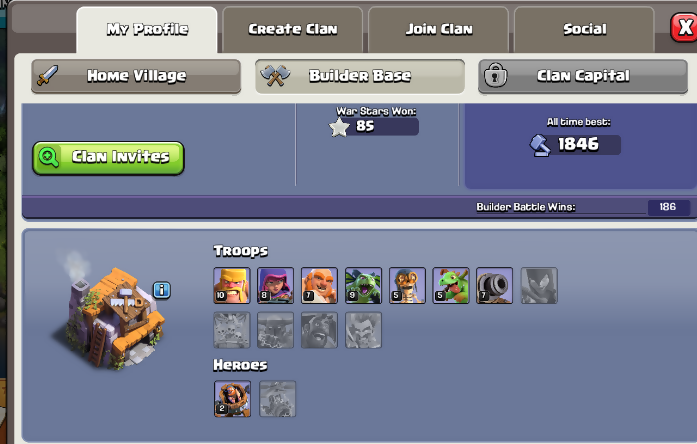Show the Home Village profile
Screen dimensions: 697x444
point(136,76)
